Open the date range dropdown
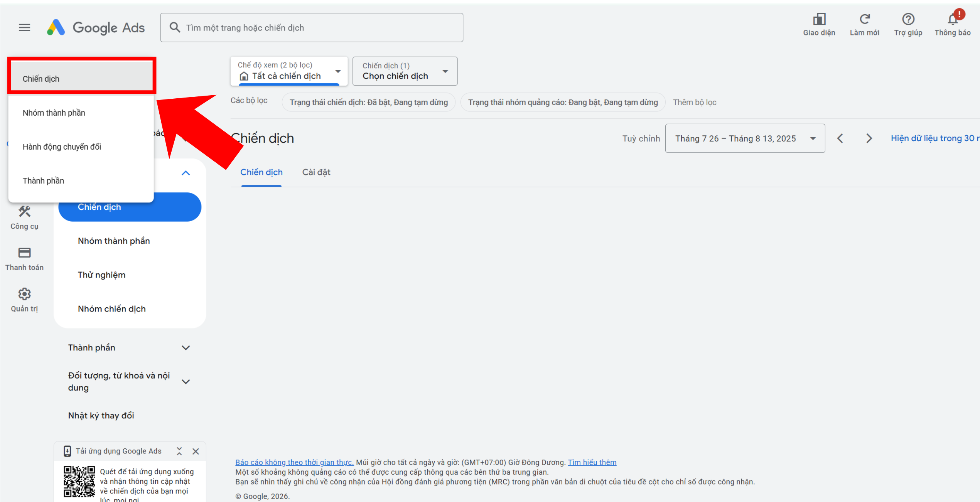The width and height of the screenshot is (980, 502). click(x=745, y=138)
